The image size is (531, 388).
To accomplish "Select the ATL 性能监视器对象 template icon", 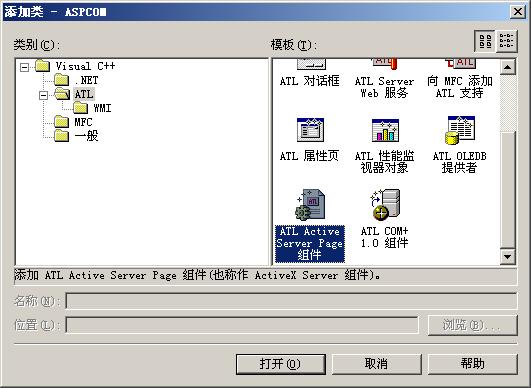I will [385, 130].
